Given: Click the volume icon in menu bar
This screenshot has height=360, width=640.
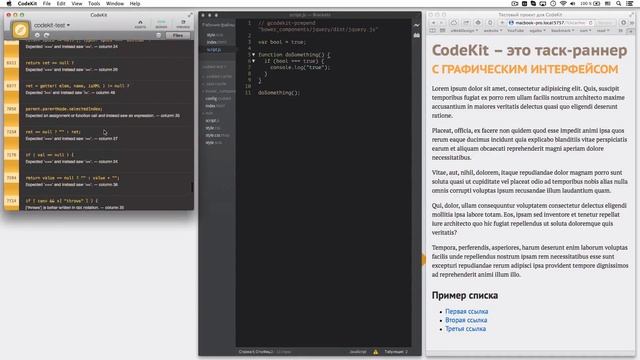Looking at the screenshot, I should pyautogui.click(x=572, y=4).
